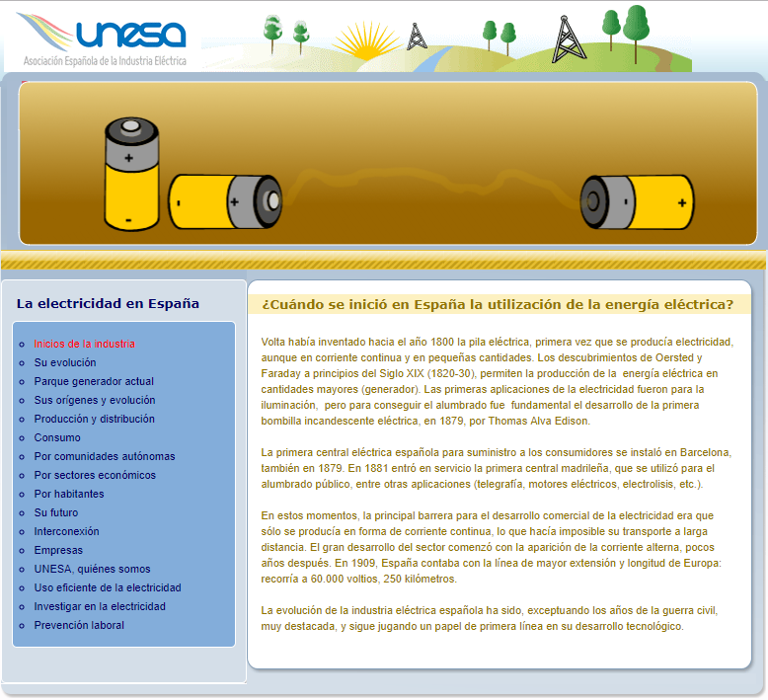Open the 'Su evolución' menu item
Viewport: 768px width, 700px height.
[x=65, y=362]
